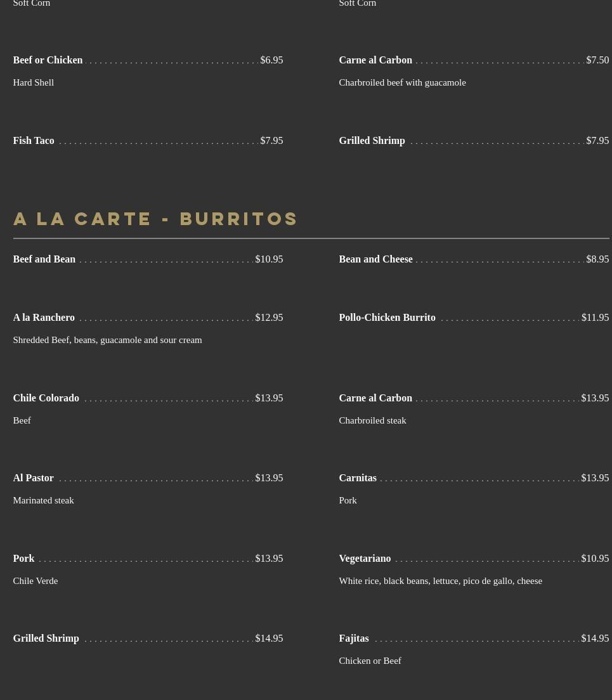This screenshot has width=612, height=700.
Task: Click the Bean and Cheese burrito name
Action: [375, 259]
